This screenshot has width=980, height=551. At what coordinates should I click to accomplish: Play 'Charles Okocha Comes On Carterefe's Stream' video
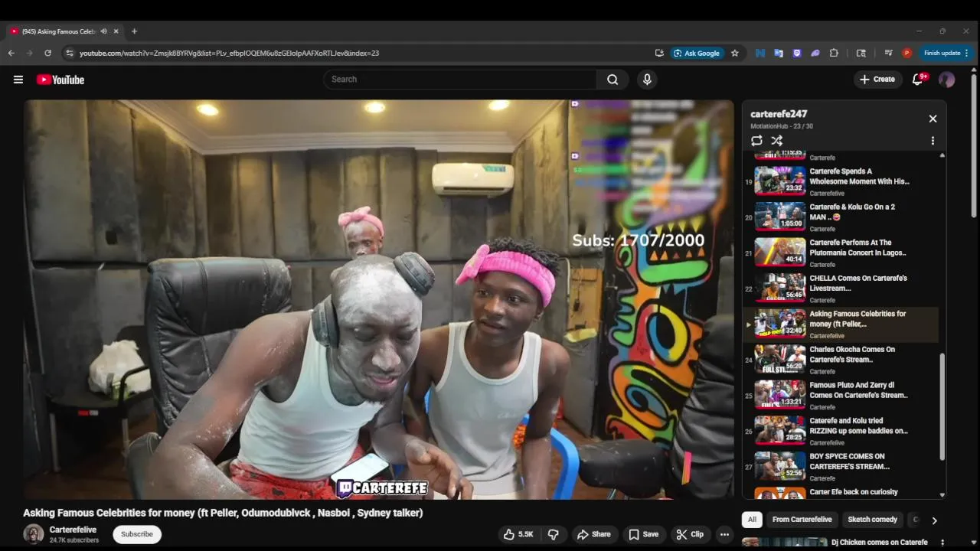[842, 360]
